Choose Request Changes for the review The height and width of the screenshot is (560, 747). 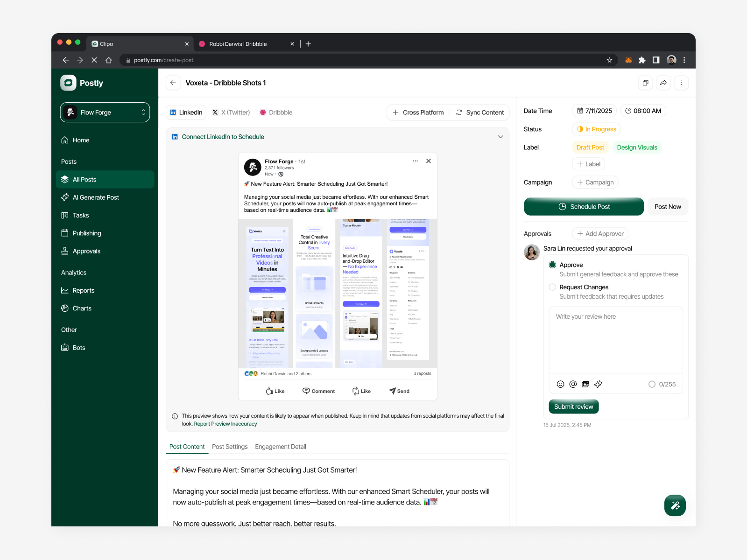pos(552,287)
